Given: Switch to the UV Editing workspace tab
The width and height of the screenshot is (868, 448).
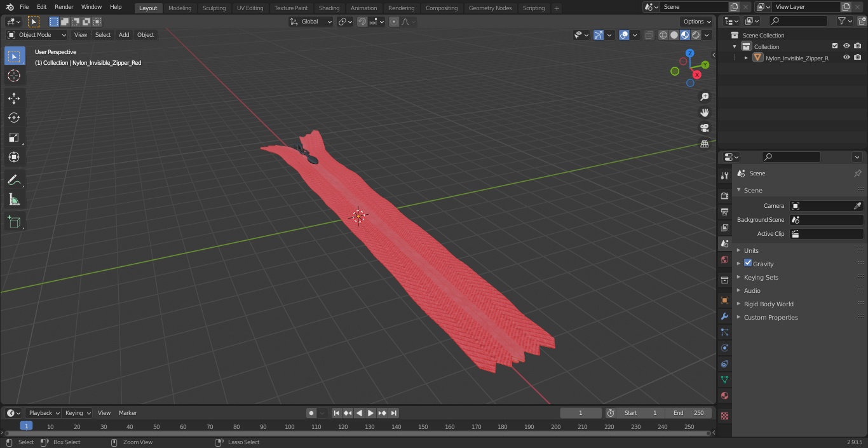Looking at the screenshot, I should click(250, 8).
